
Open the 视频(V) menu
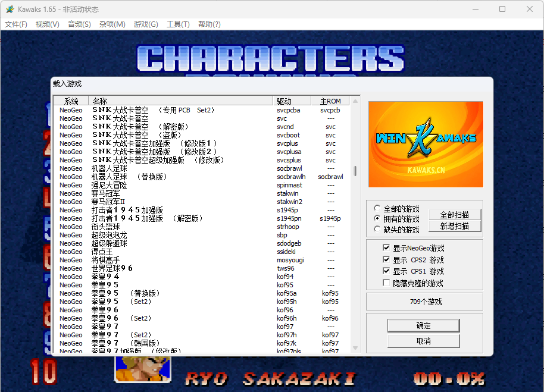pyautogui.click(x=48, y=24)
